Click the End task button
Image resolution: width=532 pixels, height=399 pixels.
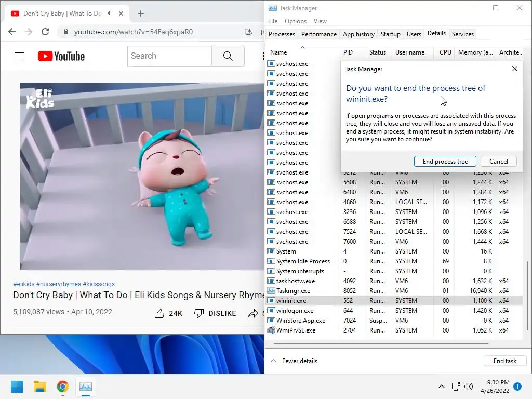pos(505,361)
